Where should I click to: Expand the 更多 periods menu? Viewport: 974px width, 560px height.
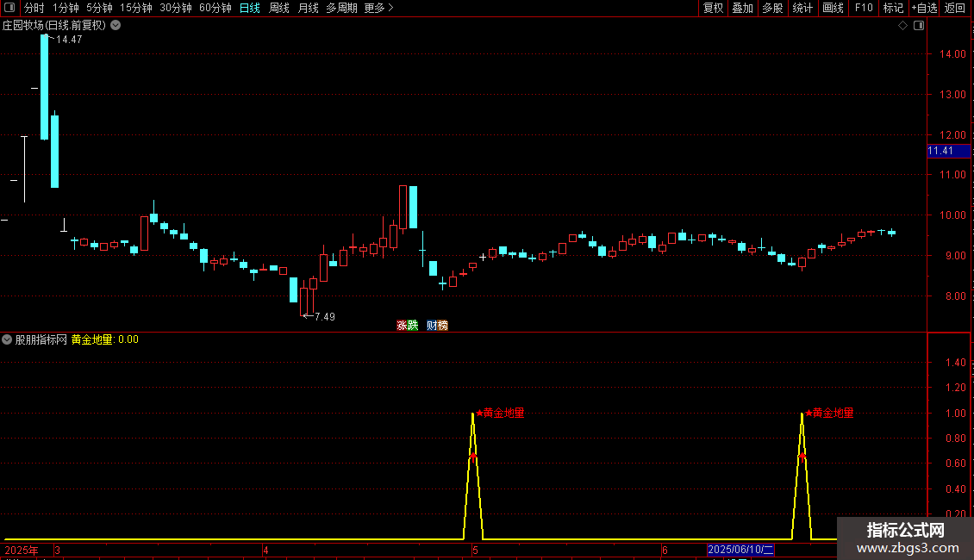(x=379, y=8)
